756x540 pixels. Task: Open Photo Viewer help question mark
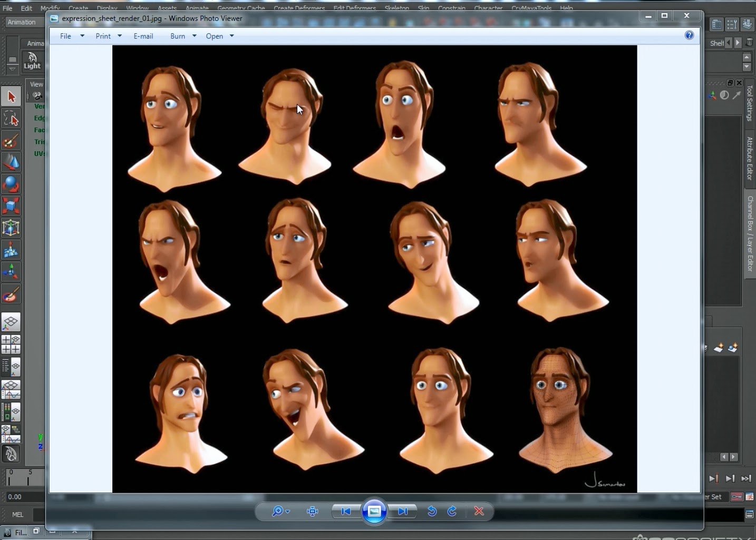[689, 35]
